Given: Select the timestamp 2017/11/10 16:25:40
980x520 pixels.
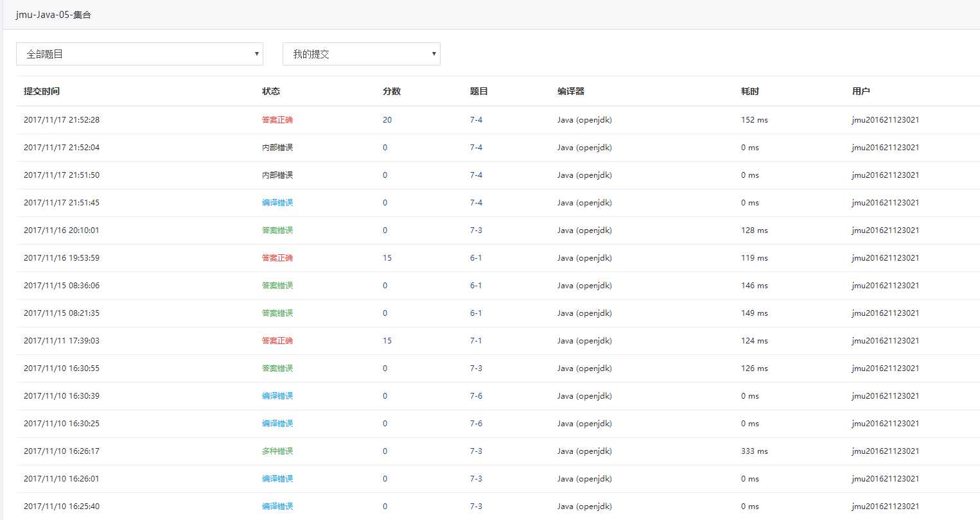Looking at the screenshot, I should [x=62, y=507].
